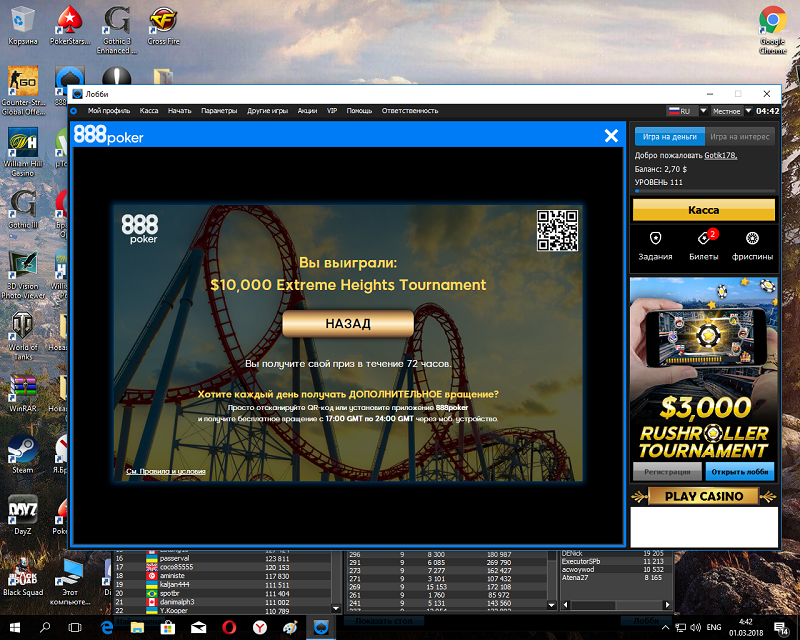Image resolution: width=800 pixels, height=640 pixels.
Task: Open Task View on taskbar
Action: (x=75, y=627)
